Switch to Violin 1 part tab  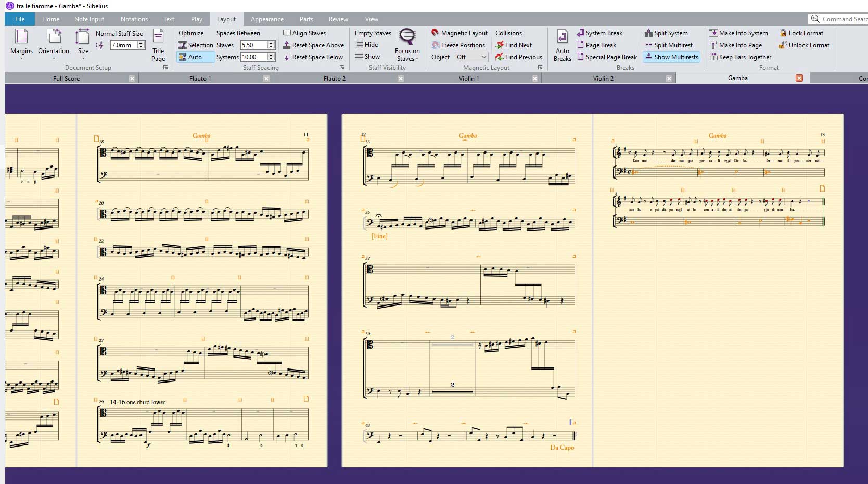coord(469,79)
